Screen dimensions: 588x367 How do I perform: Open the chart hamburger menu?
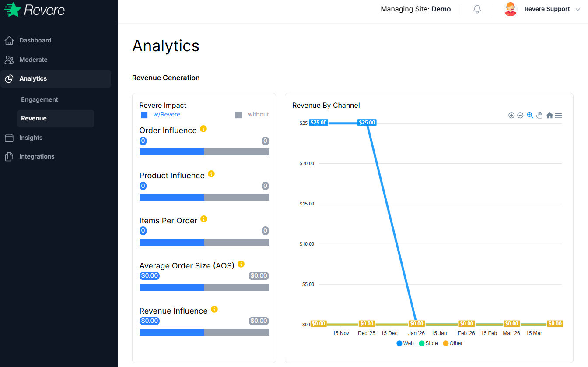click(x=558, y=115)
